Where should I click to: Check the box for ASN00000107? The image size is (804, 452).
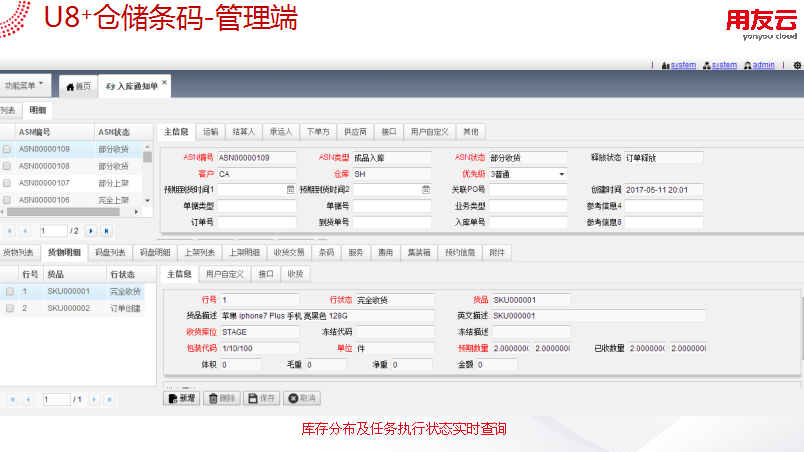click(x=7, y=183)
